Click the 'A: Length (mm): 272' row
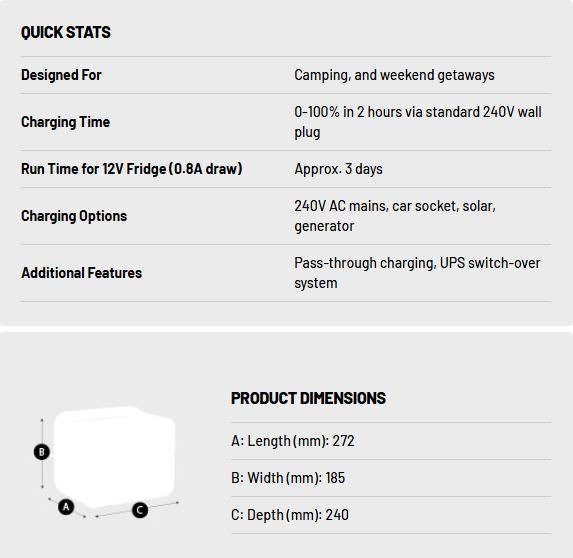The height and width of the screenshot is (558, 573). pos(391,441)
